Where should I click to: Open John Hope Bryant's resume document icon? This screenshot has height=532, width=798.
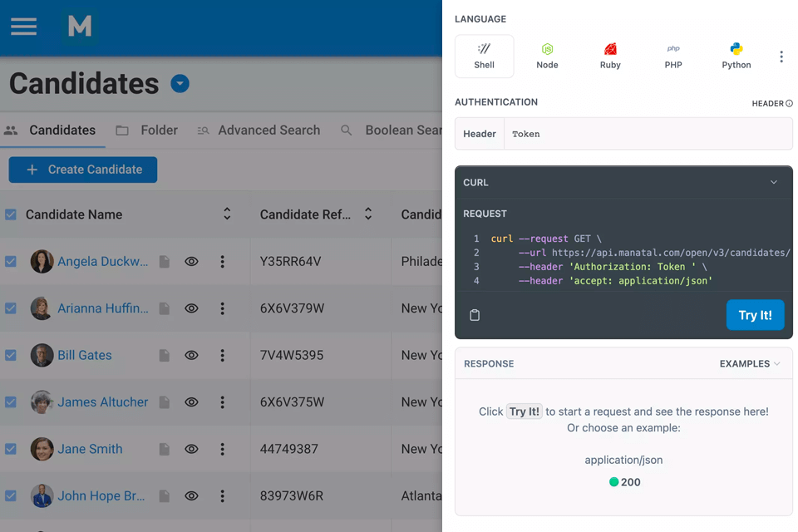click(164, 495)
